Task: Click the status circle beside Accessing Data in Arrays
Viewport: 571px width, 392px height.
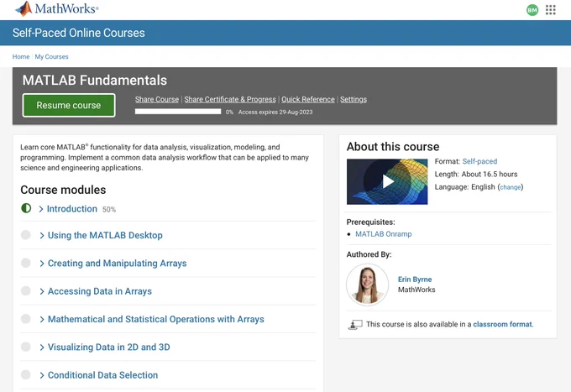Action: [x=26, y=290]
